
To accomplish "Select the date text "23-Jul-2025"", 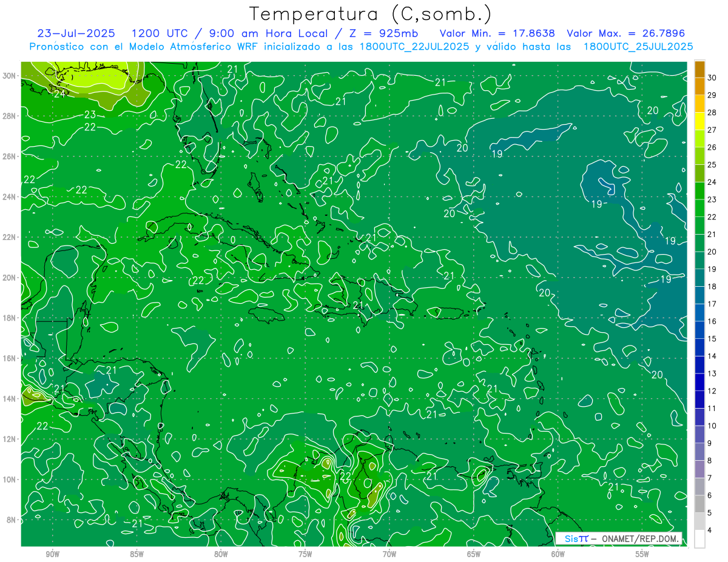I will point(76,33).
